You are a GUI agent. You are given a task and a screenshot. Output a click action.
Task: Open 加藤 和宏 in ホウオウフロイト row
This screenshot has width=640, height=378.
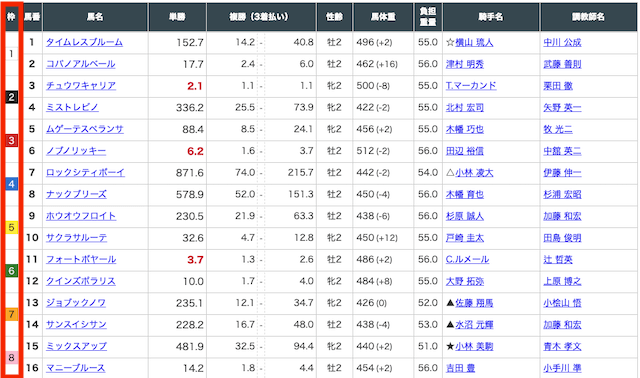point(562,216)
